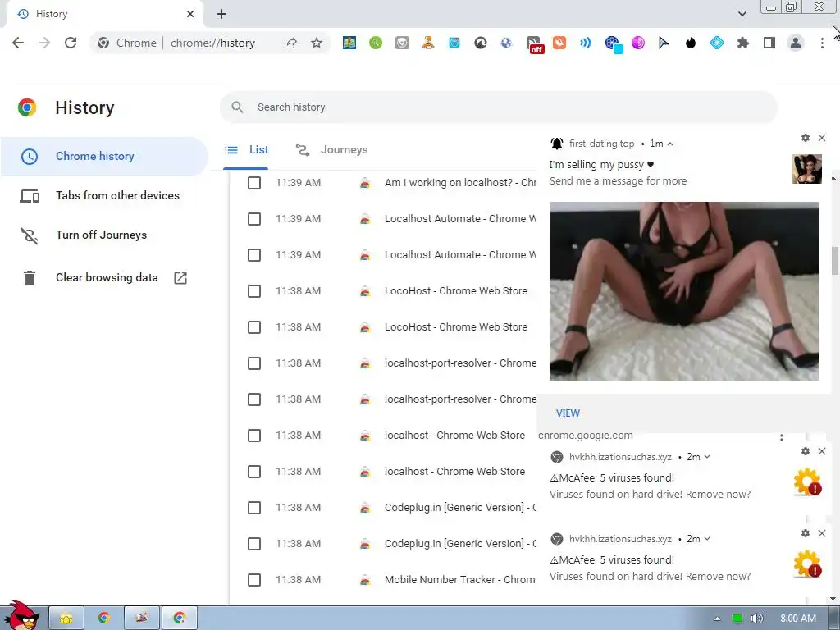
Task: Click the history page scrollbar thumb
Action: point(834,260)
